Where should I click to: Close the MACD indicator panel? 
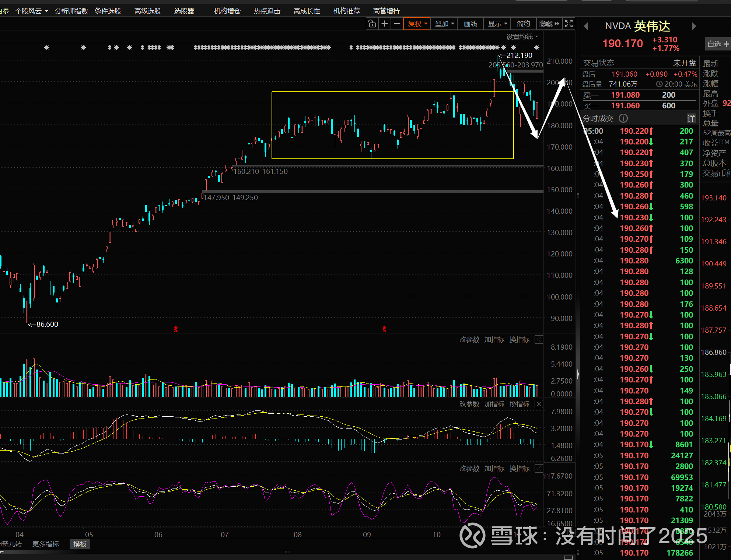(539, 404)
